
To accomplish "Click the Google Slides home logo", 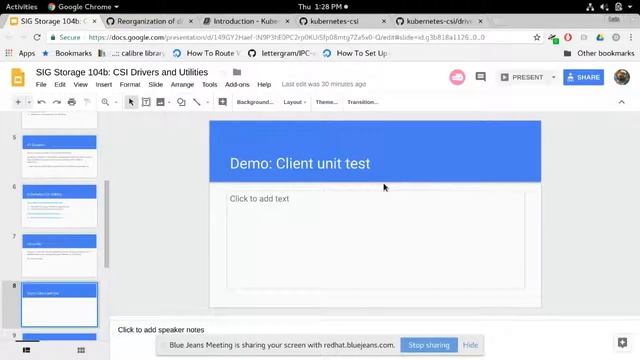I will (18, 77).
